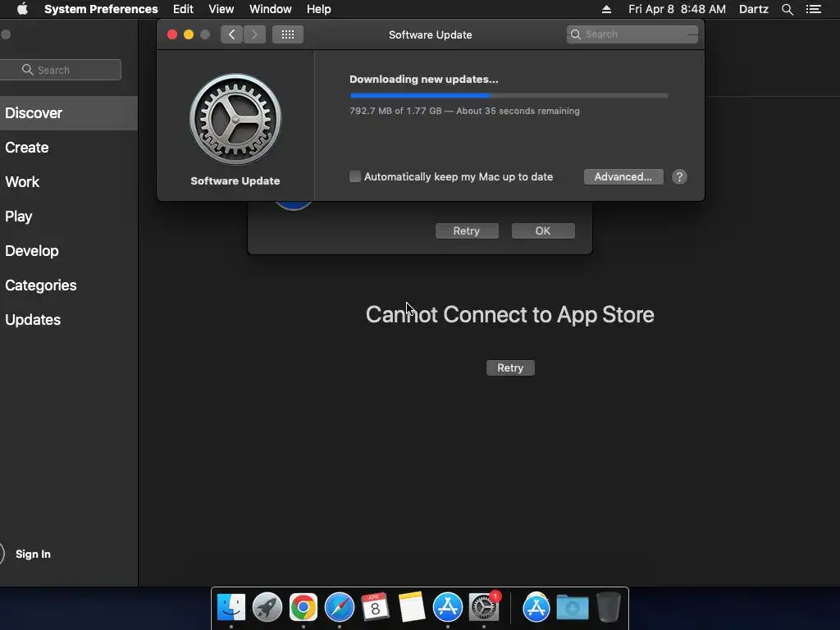The image size is (840, 630).
Task: Click the Cannot Connect to App Store heading
Action: [x=510, y=315]
